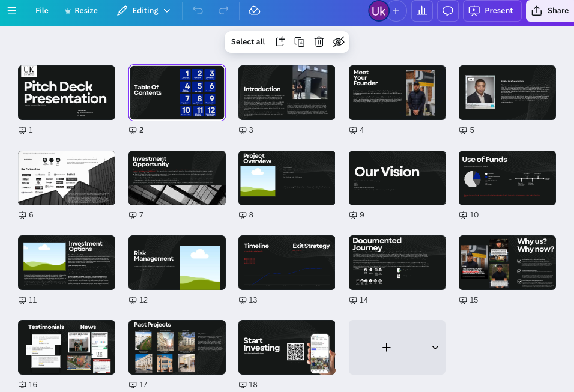The width and height of the screenshot is (574, 392).
Task: Select the Investment Options slide 11
Action: (67, 262)
